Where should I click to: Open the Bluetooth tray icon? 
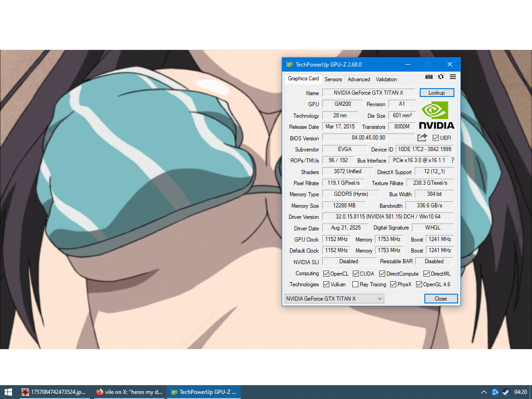point(495,392)
